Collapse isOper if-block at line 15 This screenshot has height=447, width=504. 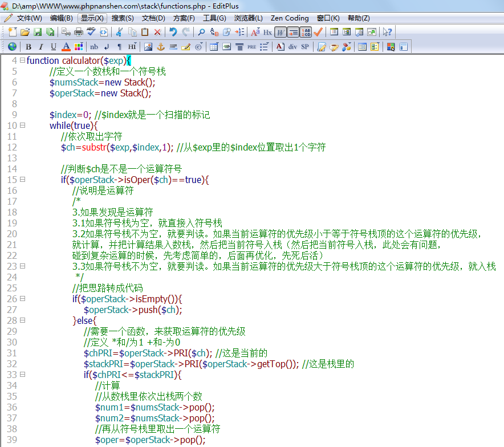tap(22, 180)
